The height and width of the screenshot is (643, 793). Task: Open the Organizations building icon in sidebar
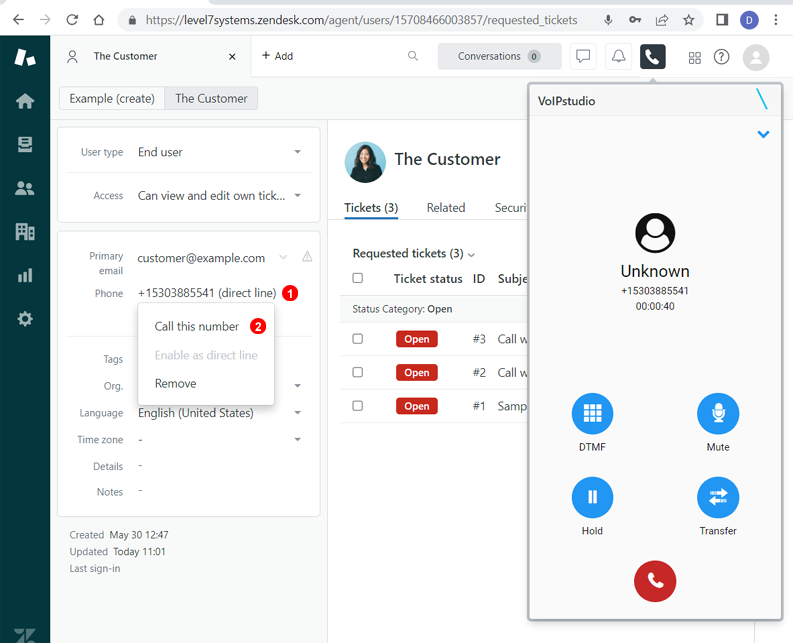coord(25,232)
